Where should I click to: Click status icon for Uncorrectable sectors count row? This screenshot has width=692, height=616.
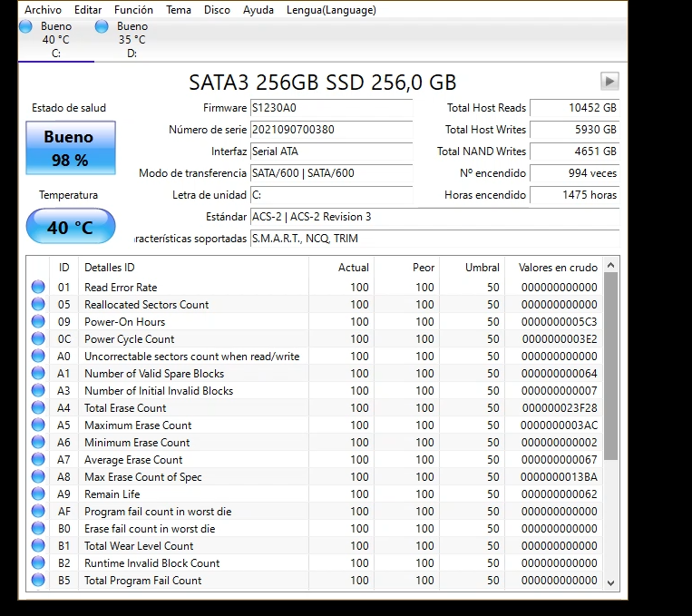pyautogui.click(x=38, y=356)
